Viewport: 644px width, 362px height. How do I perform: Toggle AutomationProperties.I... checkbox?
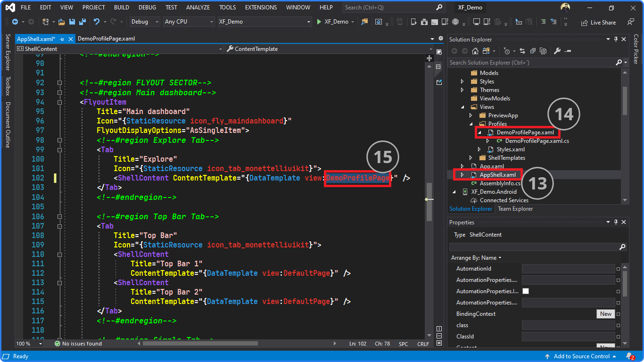[x=526, y=291]
